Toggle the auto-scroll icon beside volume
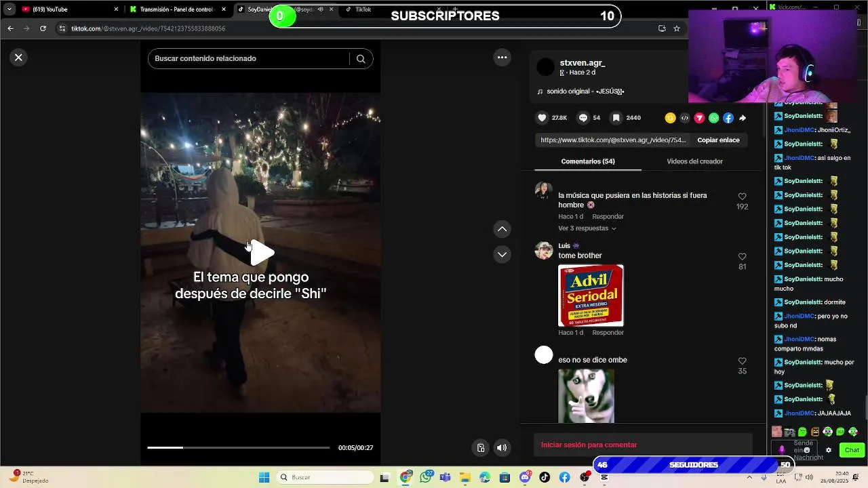Viewport: 868px width, 488px height. [481, 447]
